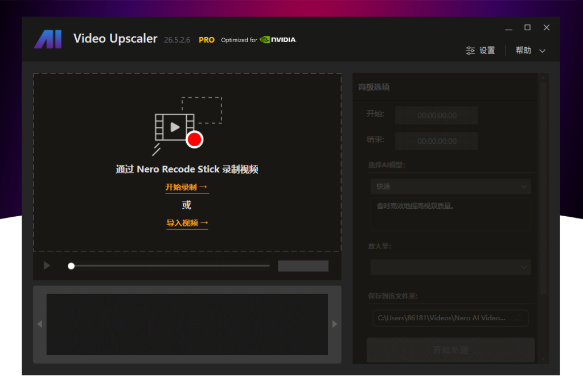Click the timecode box beside the slider
This screenshot has width=583, height=392.
click(x=303, y=266)
